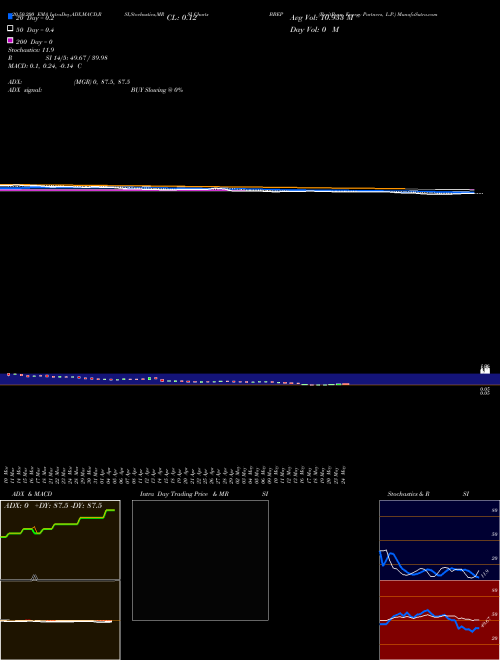Click the 'Stochastics & R' panel title
Viewport: 500px width, 660px height.
pyautogui.click(x=408, y=494)
